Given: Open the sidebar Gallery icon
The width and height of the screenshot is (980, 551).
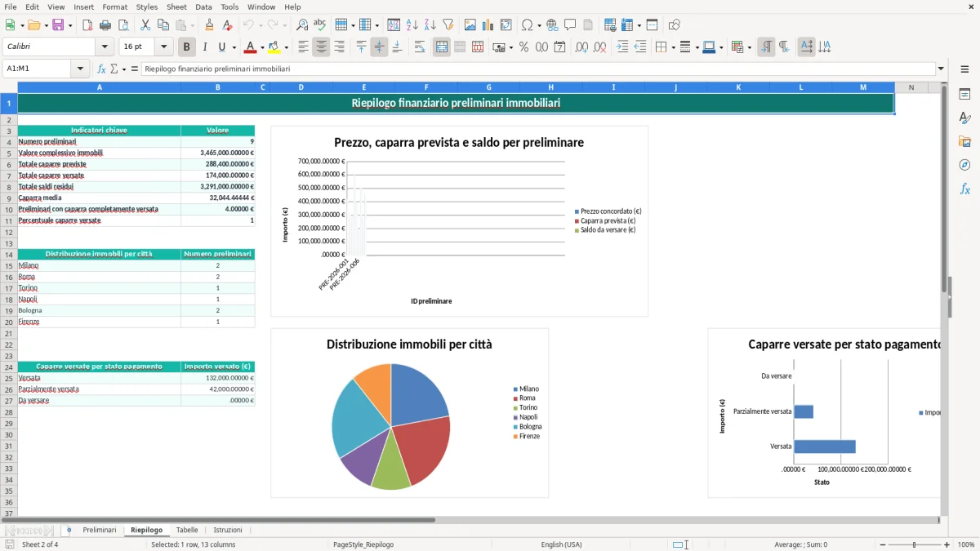Looking at the screenshot, I should pyautogui.click(x=964, y=141).
